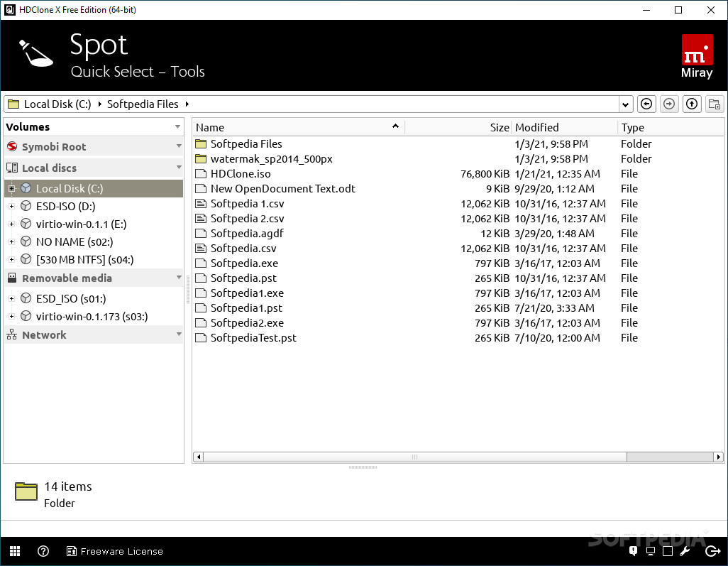Click the monitor display icon in bottom bar
Screen dimensions: 728x566
pos(651,551)
